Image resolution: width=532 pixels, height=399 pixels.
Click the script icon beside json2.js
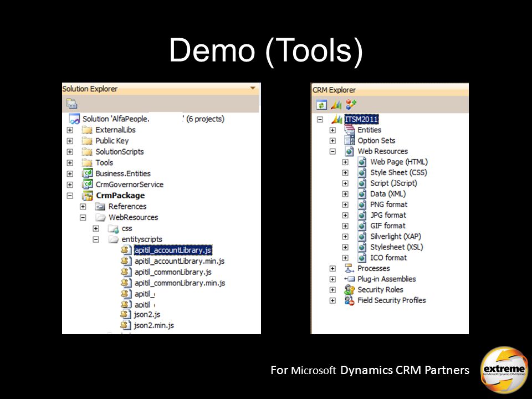pos(126,314)
